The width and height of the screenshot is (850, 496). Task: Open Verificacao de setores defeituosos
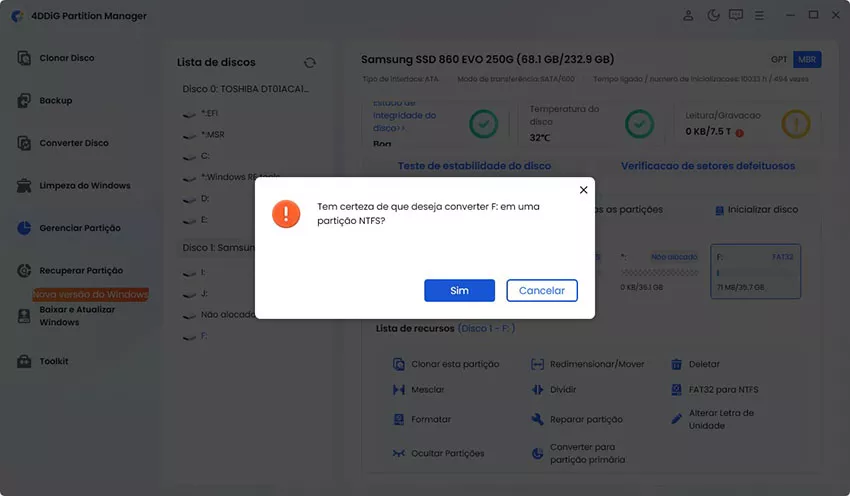point(708,166)
